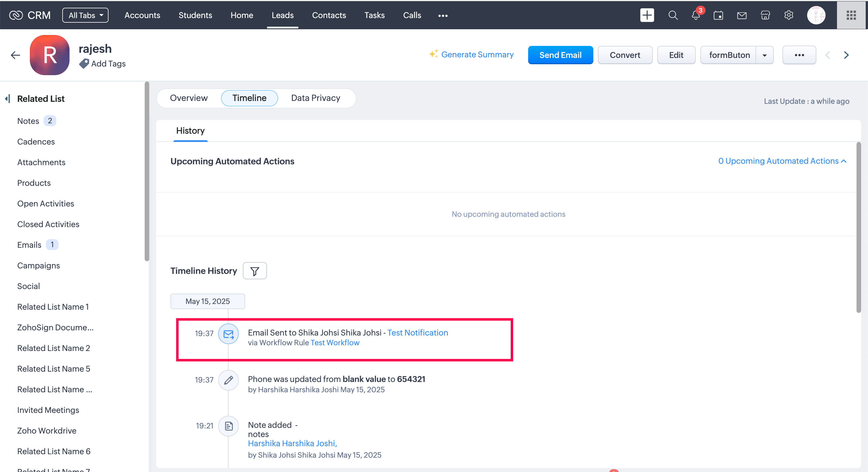Screen dimensions: 868x472
Task: Click the search magnifier icon
Action: [x=673, y=15]
